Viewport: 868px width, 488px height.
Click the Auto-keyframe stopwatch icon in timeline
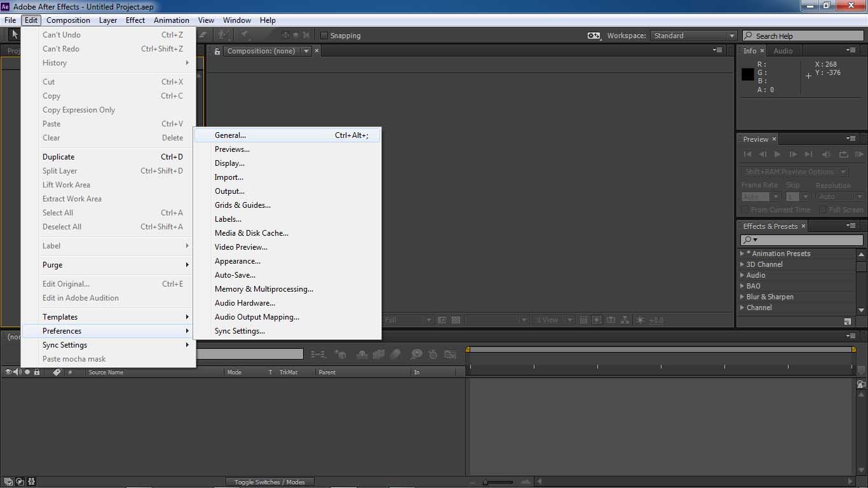[433, 355]
